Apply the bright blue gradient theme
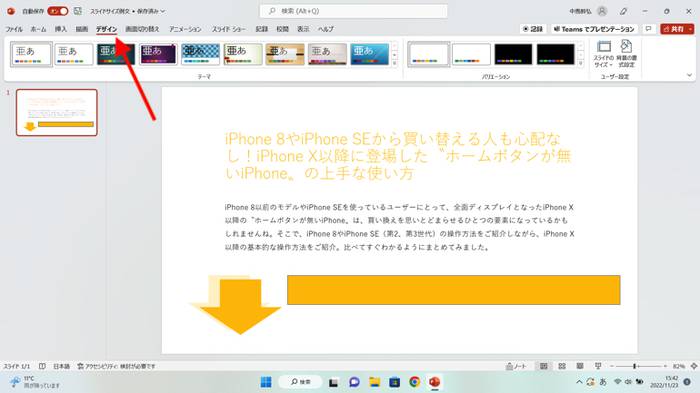Image resolution: width=700 pixels, height=393 pixels. click(370, 54)
